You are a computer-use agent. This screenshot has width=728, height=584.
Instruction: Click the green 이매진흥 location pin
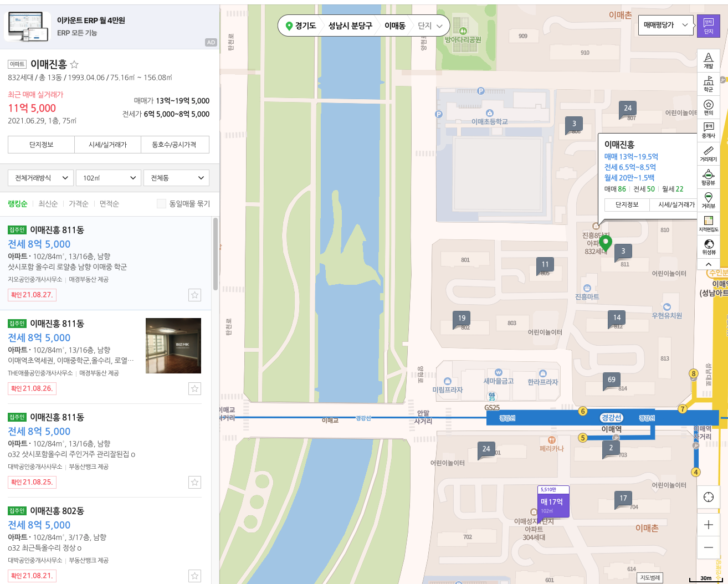point(606,242)
